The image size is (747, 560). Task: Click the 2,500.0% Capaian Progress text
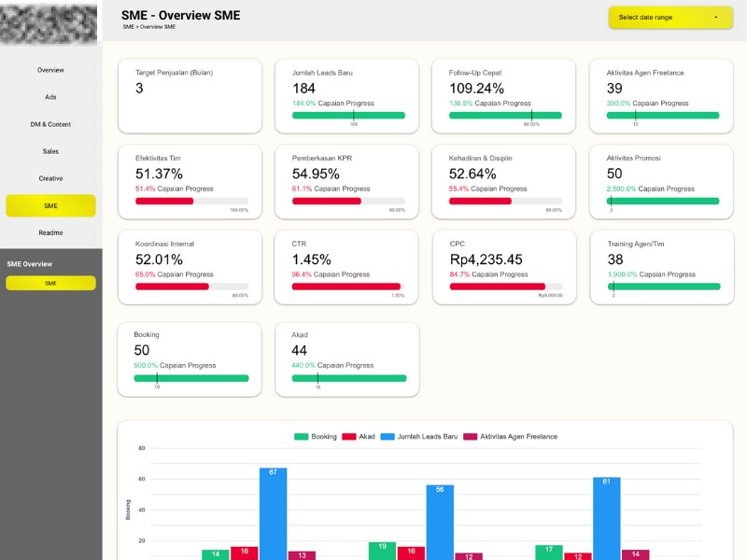pyautogui.click(x=650, y=189)
